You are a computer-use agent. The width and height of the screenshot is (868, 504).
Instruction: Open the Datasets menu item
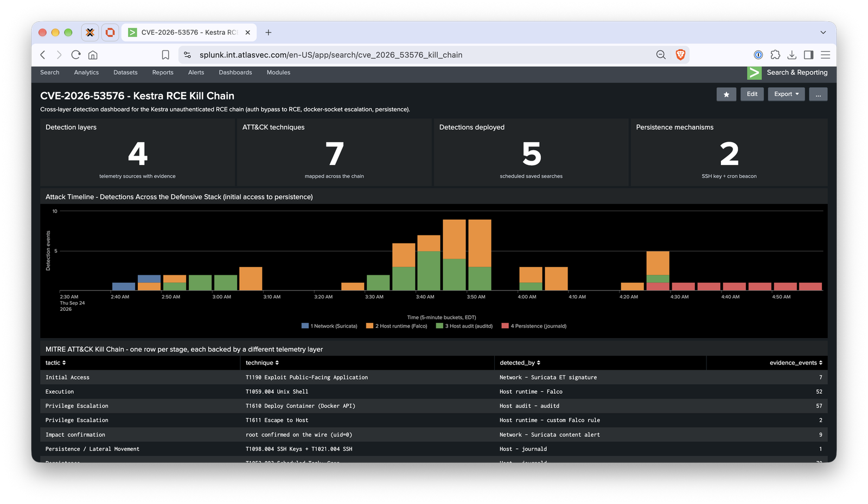click(125, 72)
